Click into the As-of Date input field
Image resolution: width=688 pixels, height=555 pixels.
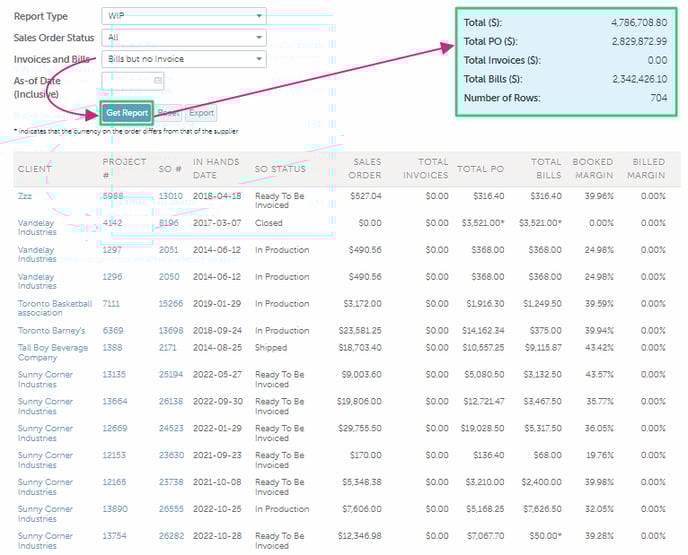(127, 80)
